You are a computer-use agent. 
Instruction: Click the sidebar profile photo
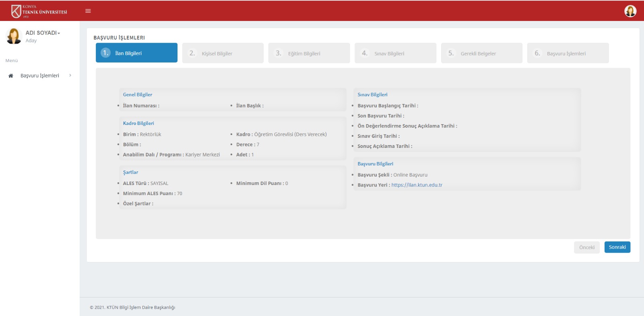pos(14,36)
